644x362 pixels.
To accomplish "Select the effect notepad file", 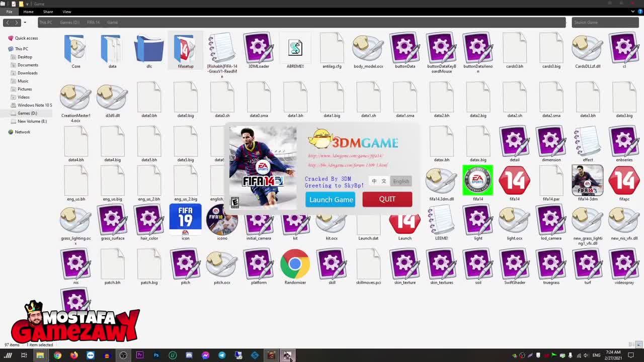I will tap(588, 144).
